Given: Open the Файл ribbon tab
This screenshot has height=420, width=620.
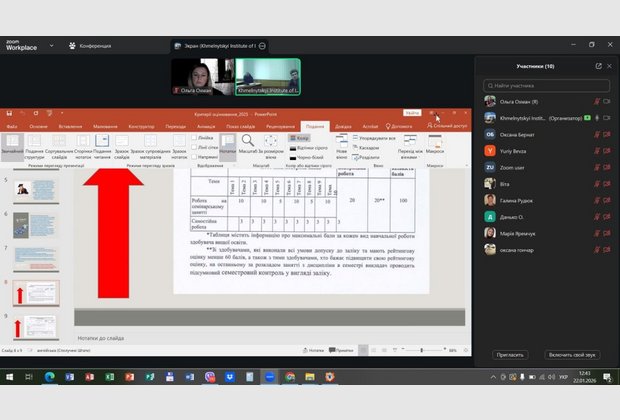Looking at the screenshot, I should pyautogui.click(x=12, y=127).
